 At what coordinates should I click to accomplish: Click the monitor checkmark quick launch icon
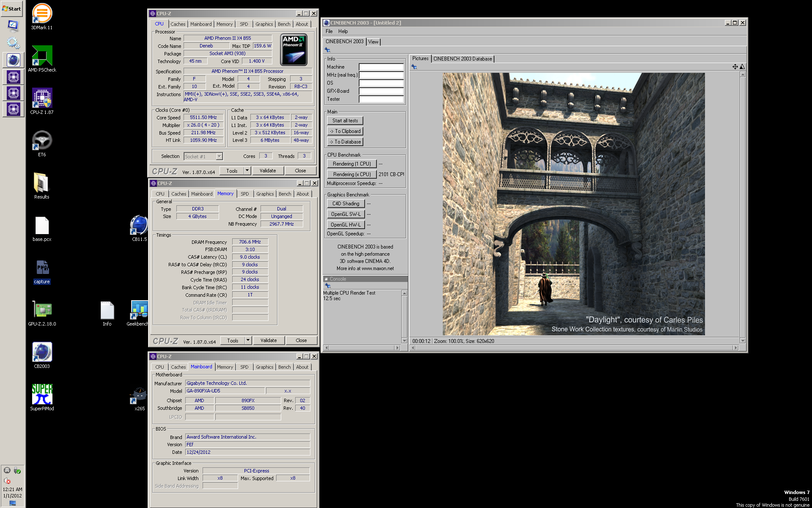point(13,26)
